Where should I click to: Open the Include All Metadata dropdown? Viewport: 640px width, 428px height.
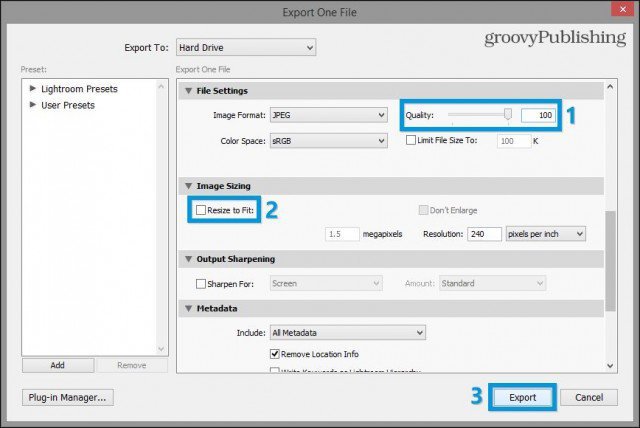[348, 333]
